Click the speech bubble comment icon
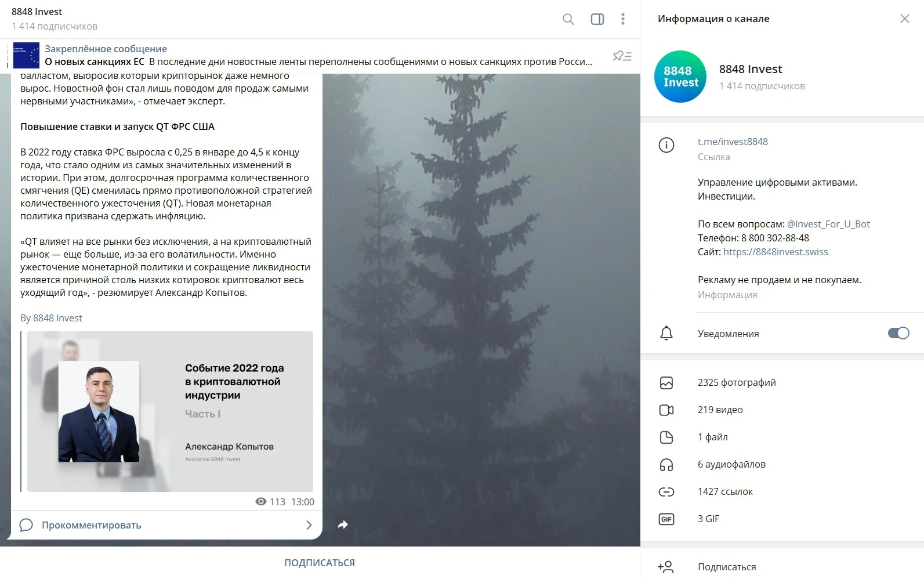 tap(26, 525)
